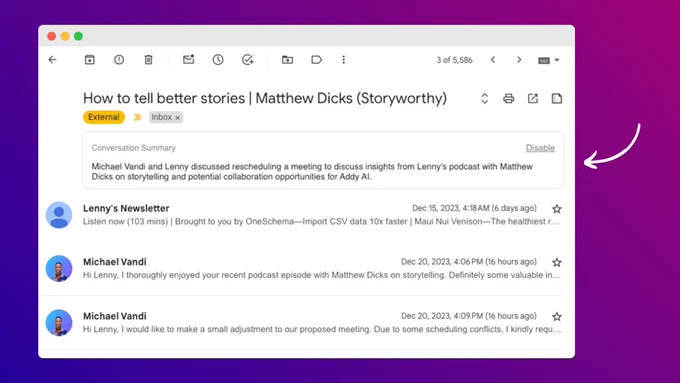Click the yellow importance marker
Image resolution: width=680 pixels, height=383 pixels.
(137, 117)
